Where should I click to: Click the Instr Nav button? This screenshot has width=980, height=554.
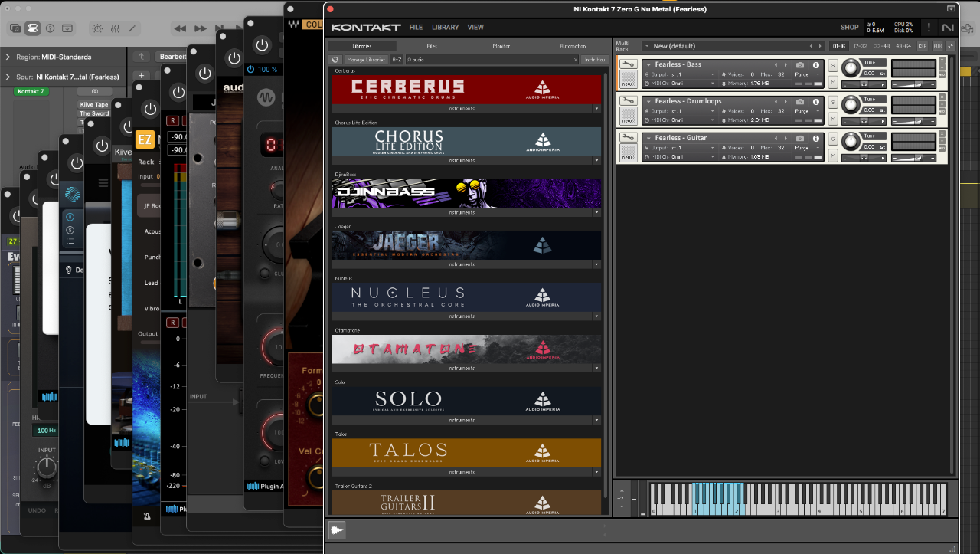click(x=595, y=59)
